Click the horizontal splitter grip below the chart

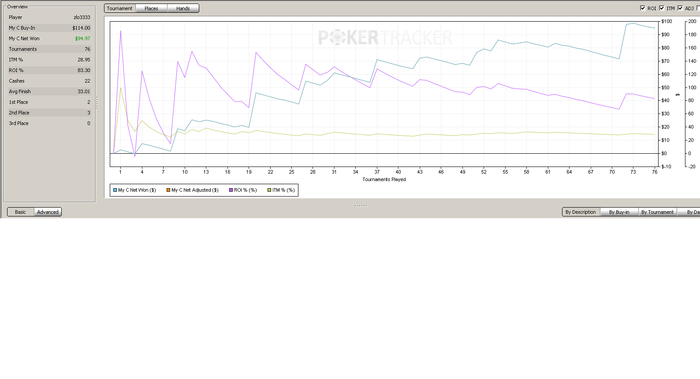coord(361,206)
